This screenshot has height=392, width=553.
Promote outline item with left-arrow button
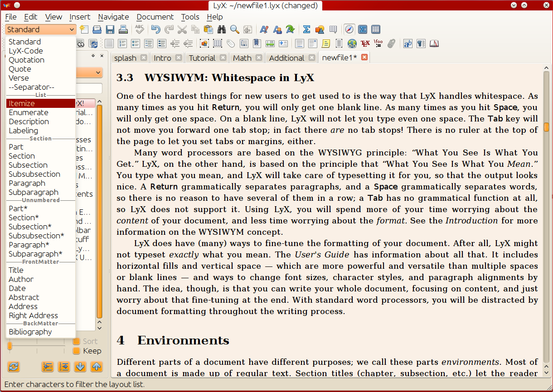click(x=48, y=367)
